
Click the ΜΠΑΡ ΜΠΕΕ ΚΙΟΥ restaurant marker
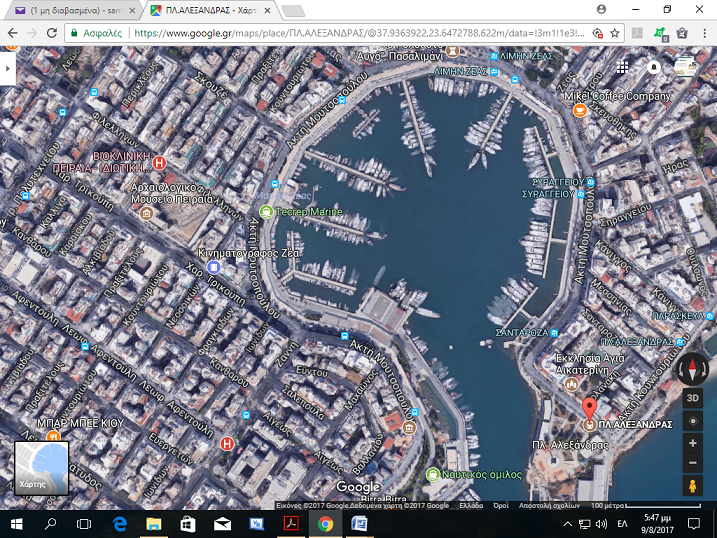click(x=53, y=436)
